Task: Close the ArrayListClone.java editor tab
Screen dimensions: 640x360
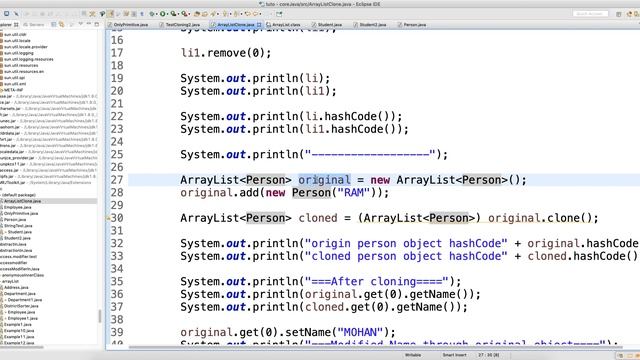Action: pos(259,25)
